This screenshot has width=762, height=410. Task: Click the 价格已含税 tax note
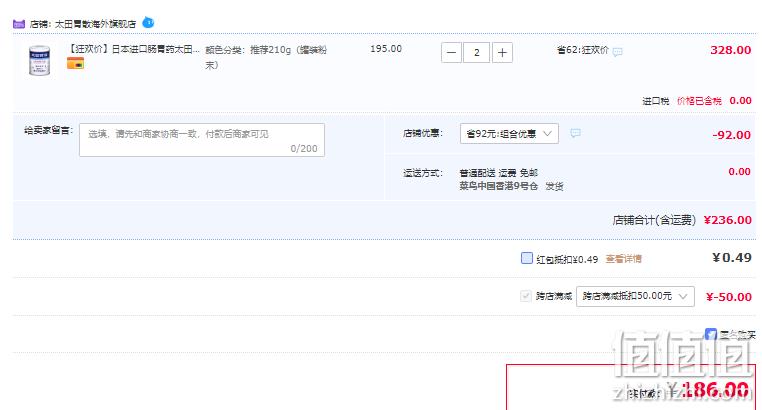click(x=699, y=101)
